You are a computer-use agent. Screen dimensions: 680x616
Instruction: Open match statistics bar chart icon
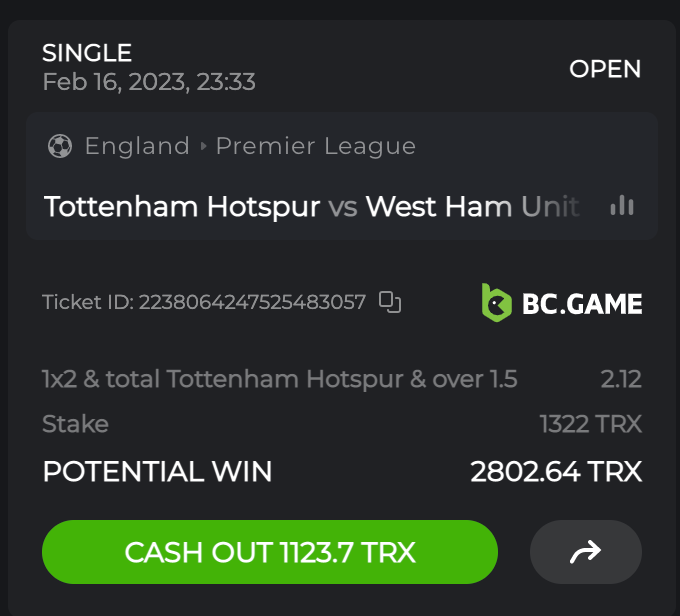622,205
